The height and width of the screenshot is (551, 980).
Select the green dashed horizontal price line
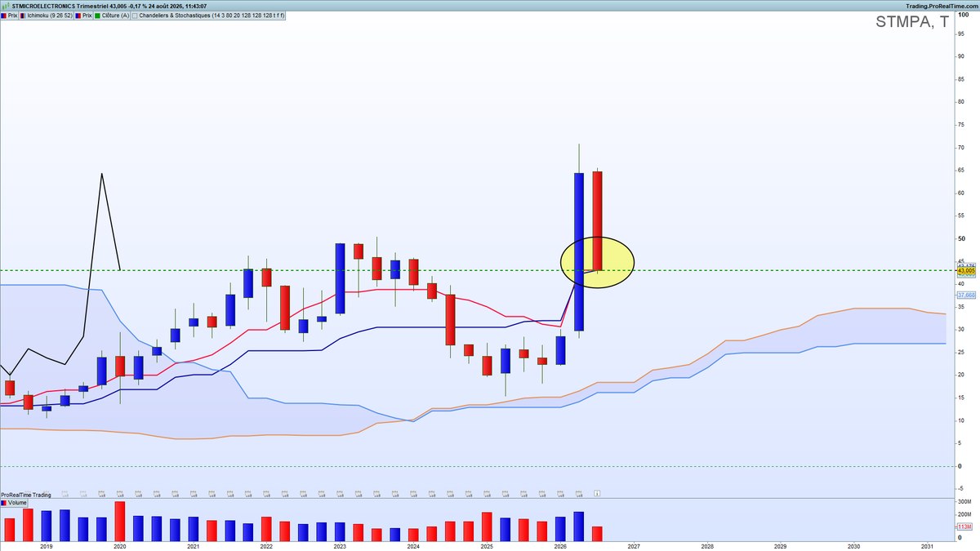point(478,270)
